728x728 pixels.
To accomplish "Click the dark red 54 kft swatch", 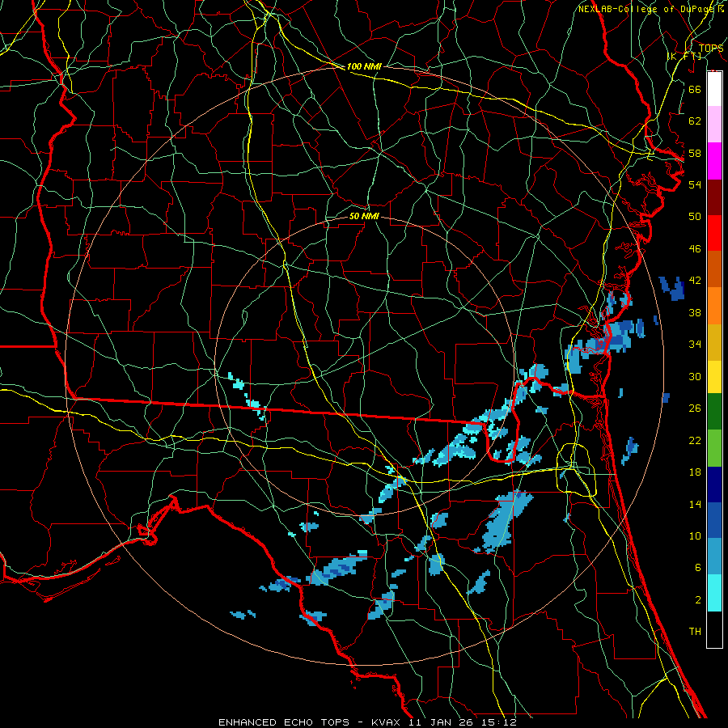I will tap(714, 197).
